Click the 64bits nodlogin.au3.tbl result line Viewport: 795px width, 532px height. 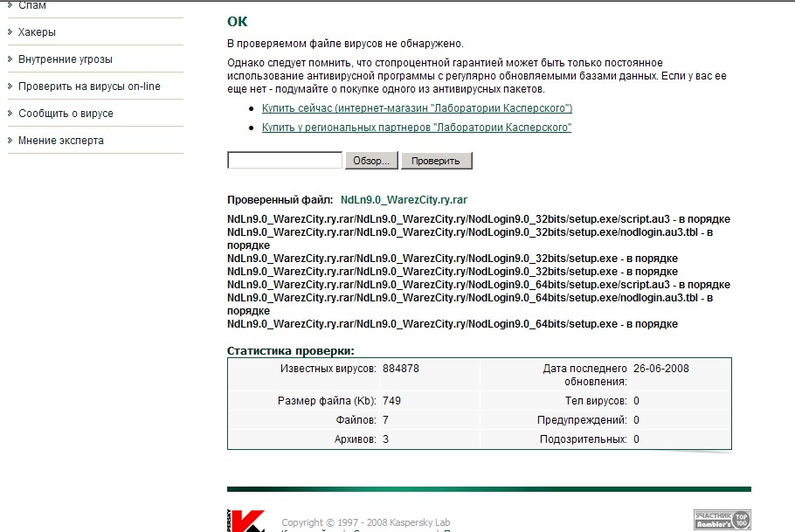(470, 304)
